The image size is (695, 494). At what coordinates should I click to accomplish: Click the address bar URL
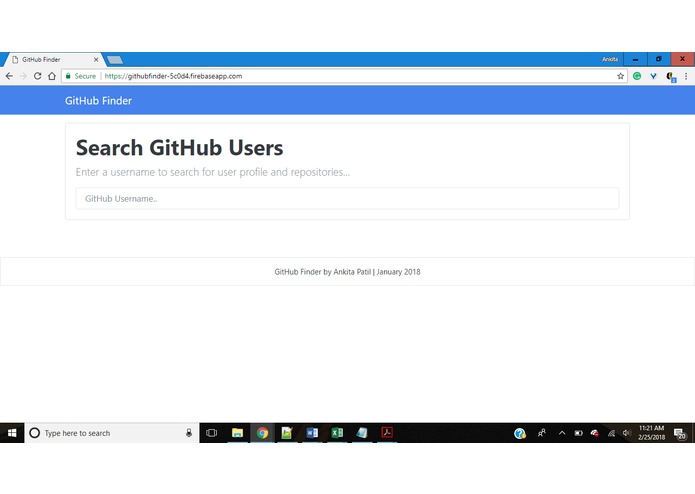point(173,76)
